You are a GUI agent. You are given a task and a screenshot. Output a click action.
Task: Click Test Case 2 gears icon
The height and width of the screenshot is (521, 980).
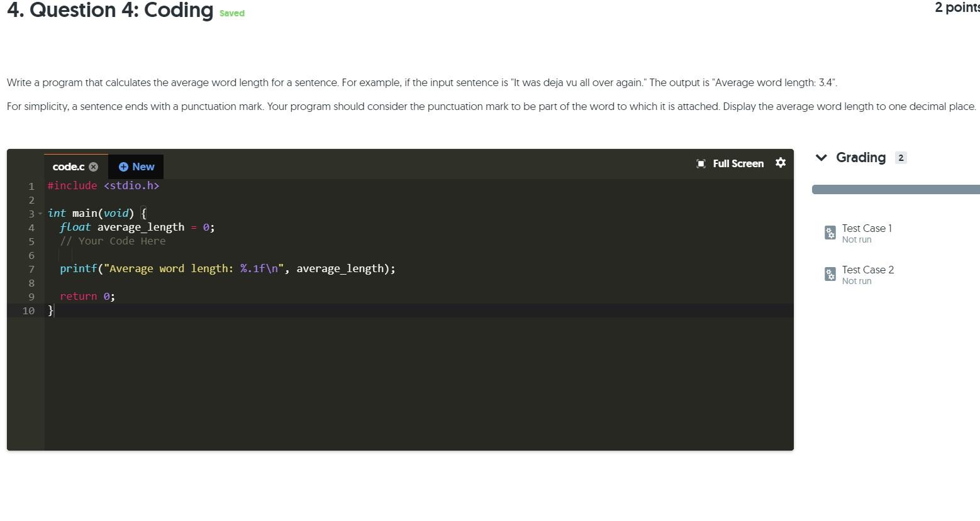(x=830, y=274)
